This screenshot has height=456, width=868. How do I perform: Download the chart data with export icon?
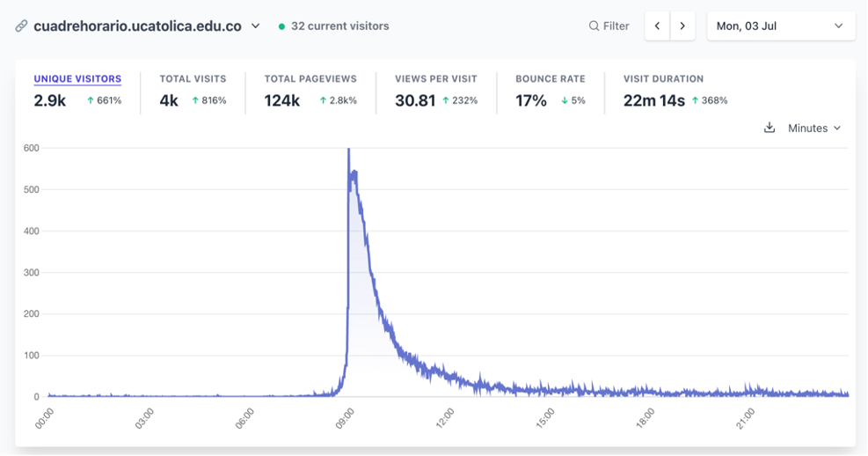[770, 128]
